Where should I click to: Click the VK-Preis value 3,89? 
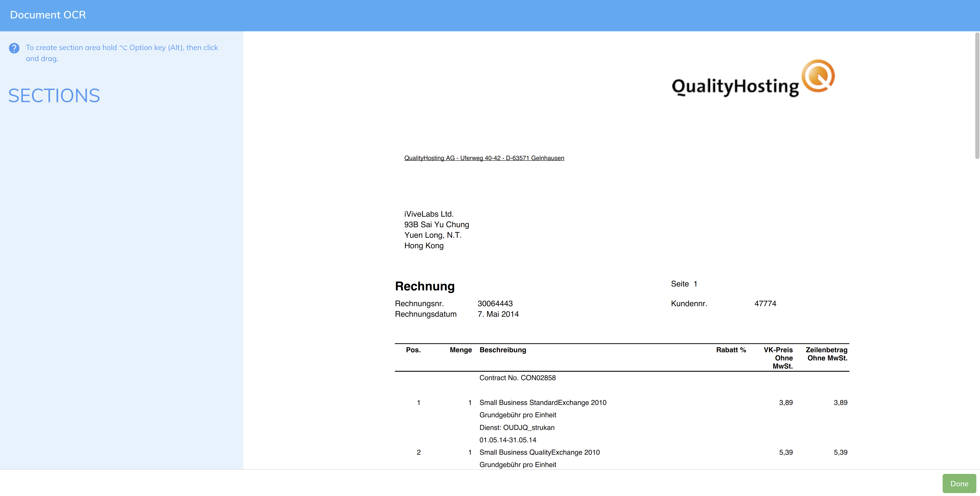[x=786, y=403]
